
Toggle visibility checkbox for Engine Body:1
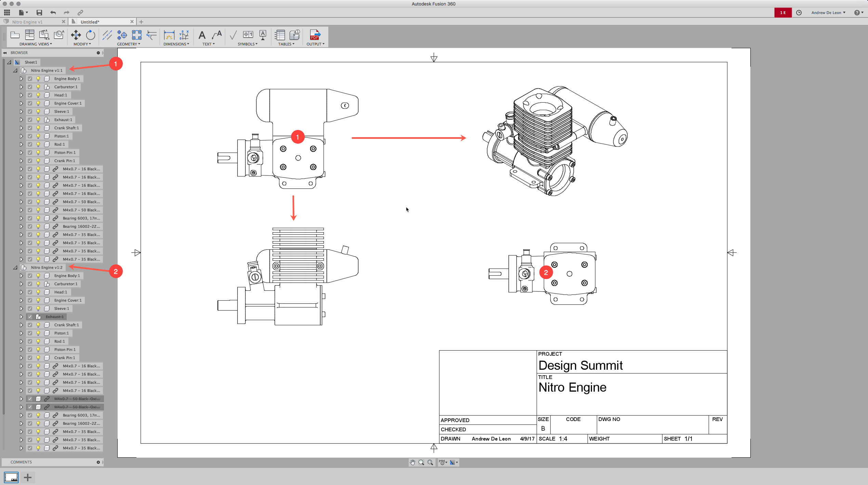[x=30, y=78]
